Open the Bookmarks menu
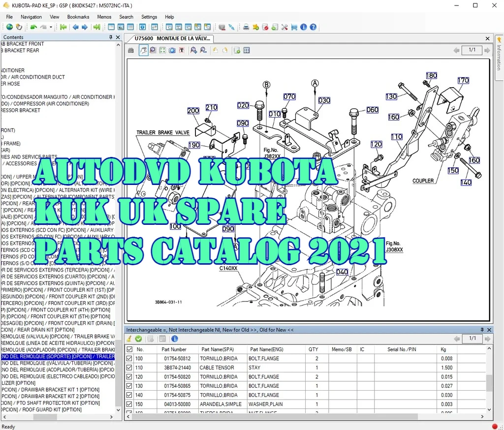Image resolution: width=504 pixels, height=430 pixels. [78, 17]
